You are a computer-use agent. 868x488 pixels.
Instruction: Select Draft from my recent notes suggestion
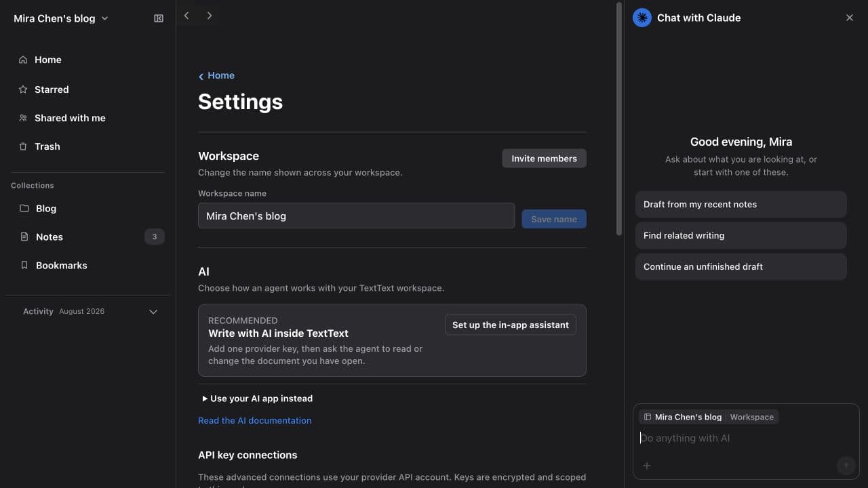[x=741, y=205]
